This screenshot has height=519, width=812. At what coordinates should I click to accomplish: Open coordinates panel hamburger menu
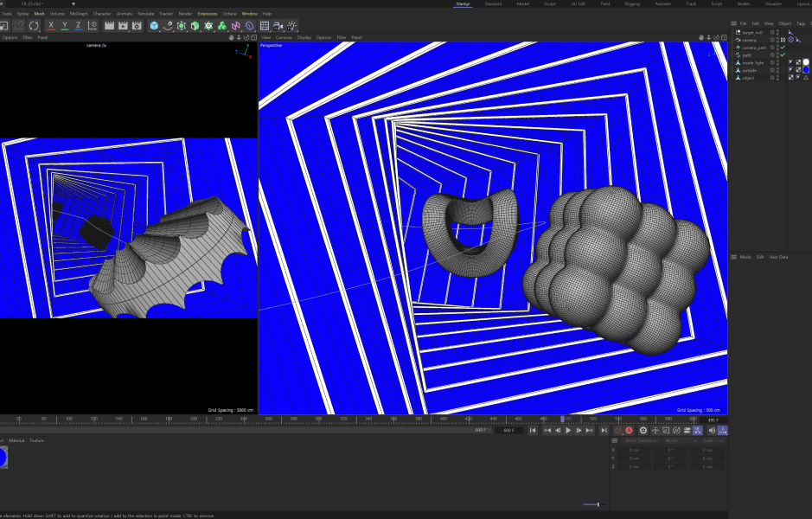(615, 441)
